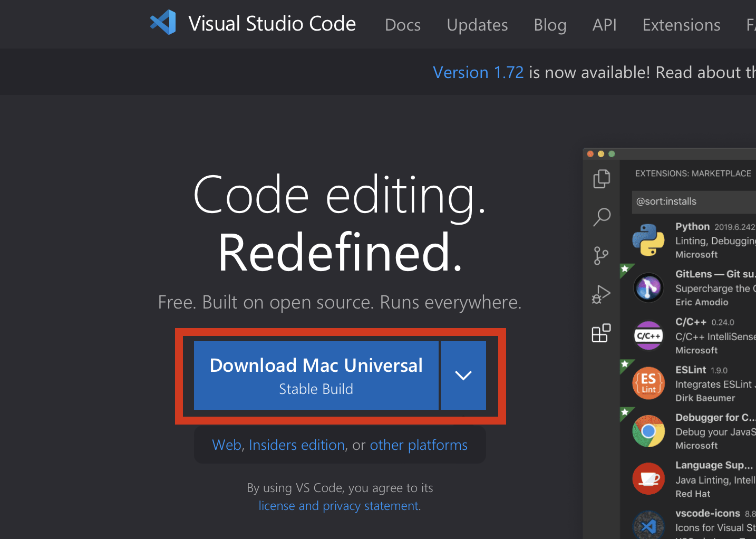This screenshot has width=756, height=539.
Task: Open the Source Control branch icon
Action: [601, 256]
